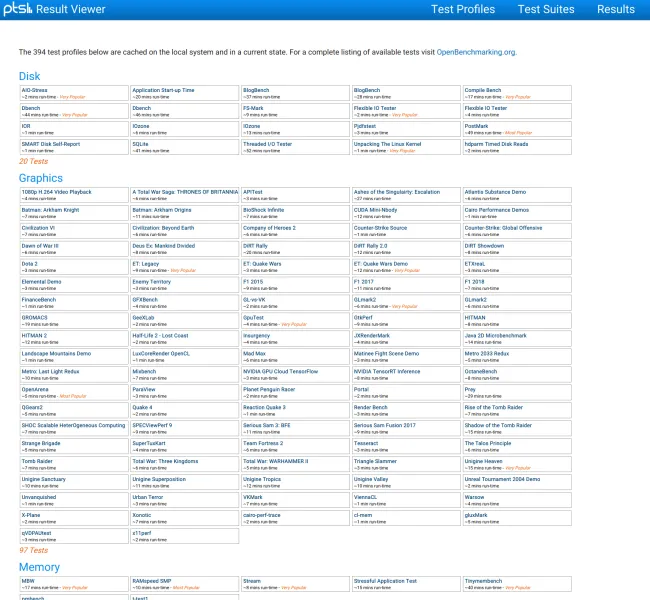Open the Civilization VI test

(74, 231)
